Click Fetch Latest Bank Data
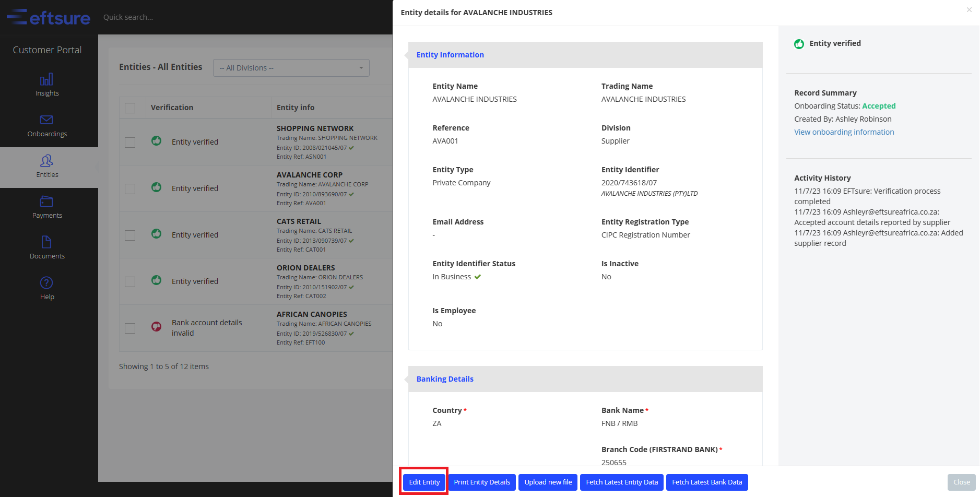980x497 pixels. (707, 482)
